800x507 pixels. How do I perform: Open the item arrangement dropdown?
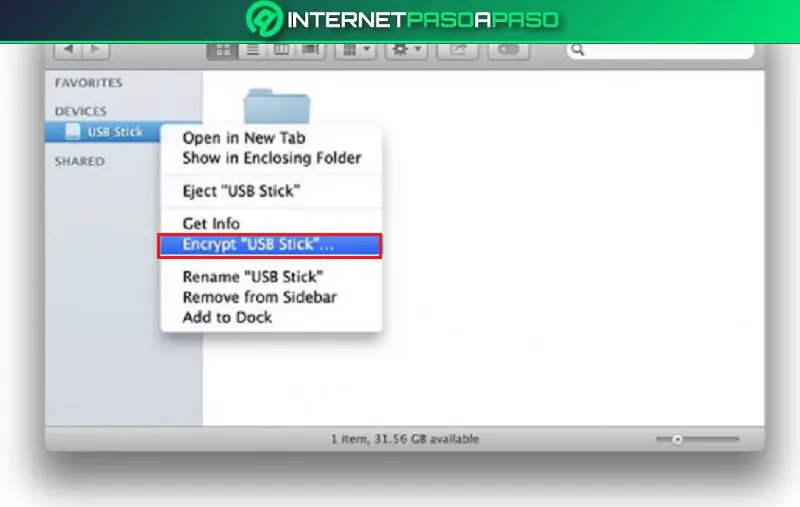coord(356,50)
